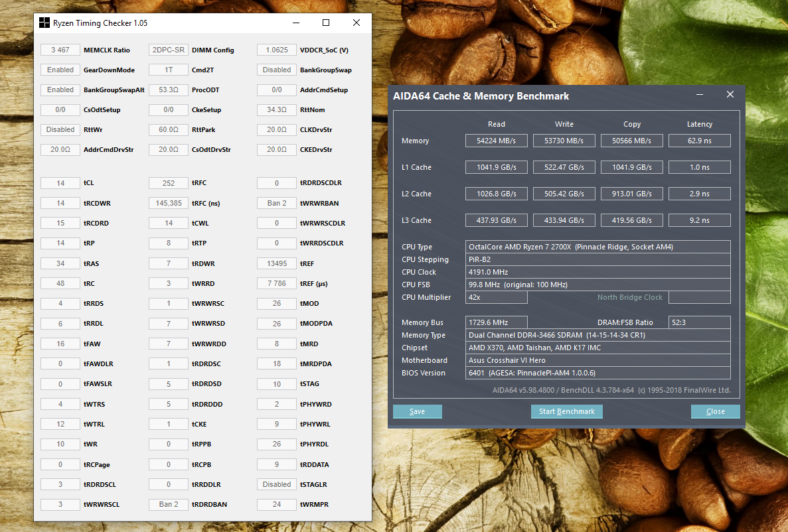Click the tWTRL value 12

60,424
